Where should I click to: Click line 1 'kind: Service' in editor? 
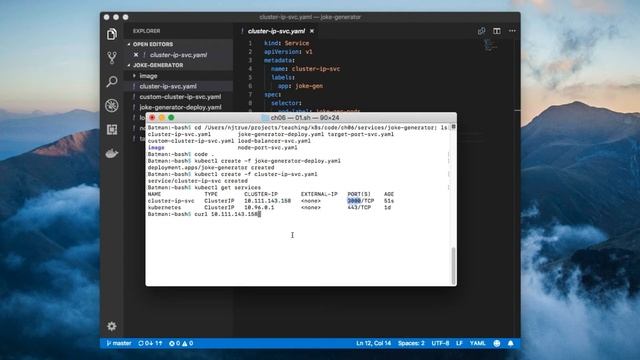tap(287, 43)
